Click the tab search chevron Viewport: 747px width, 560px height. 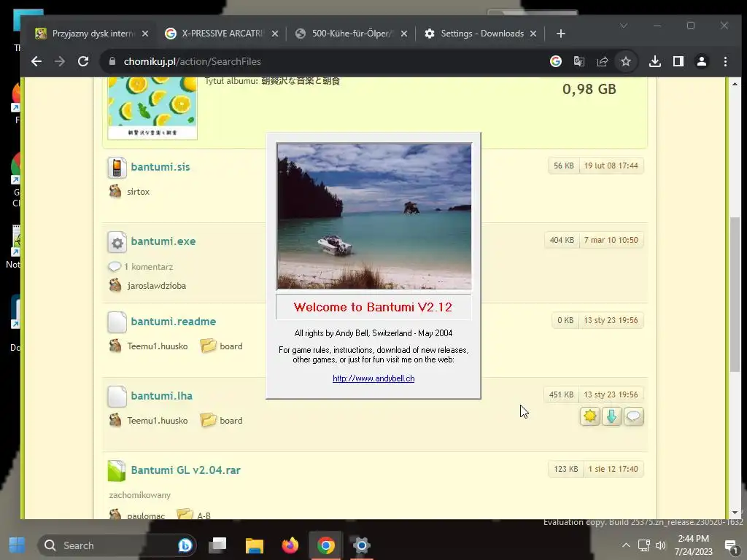coord(623,26)
